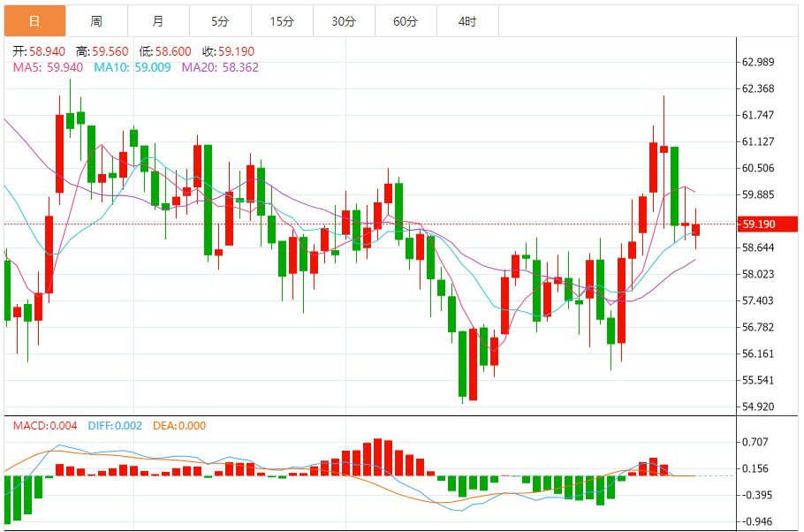Viewport: 804px width, 532px height.
Task: Click the MA20: 58.362 legend text
Action: (x=220, y=67)
